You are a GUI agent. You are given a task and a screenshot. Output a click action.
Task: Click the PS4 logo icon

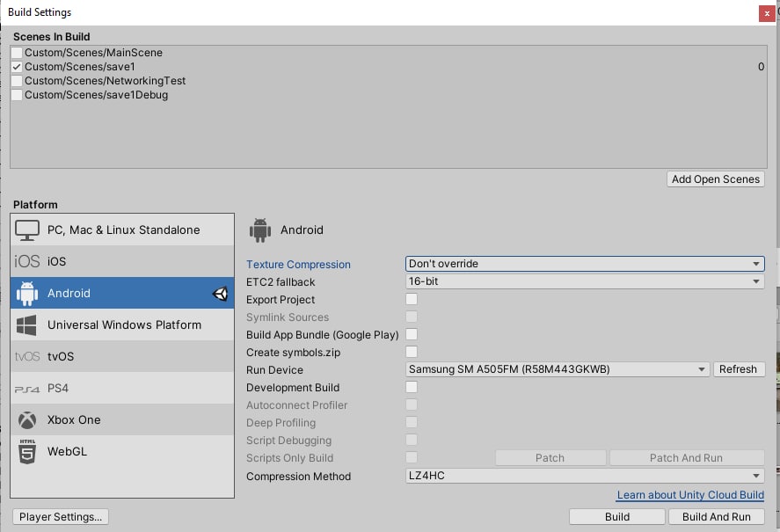(27, 390)
